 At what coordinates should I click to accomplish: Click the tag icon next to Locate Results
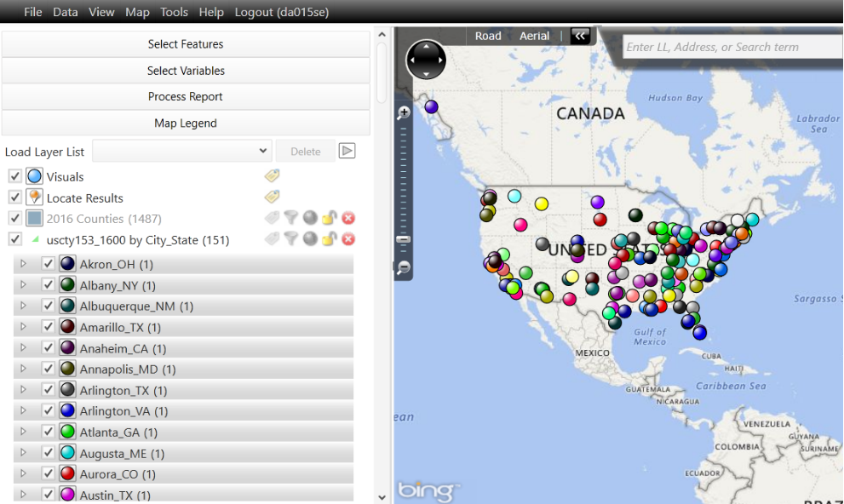272,197
